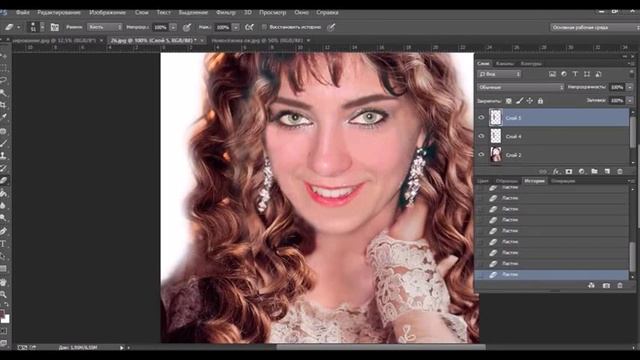Delete current state in History panel

click(x=620, y=286)
